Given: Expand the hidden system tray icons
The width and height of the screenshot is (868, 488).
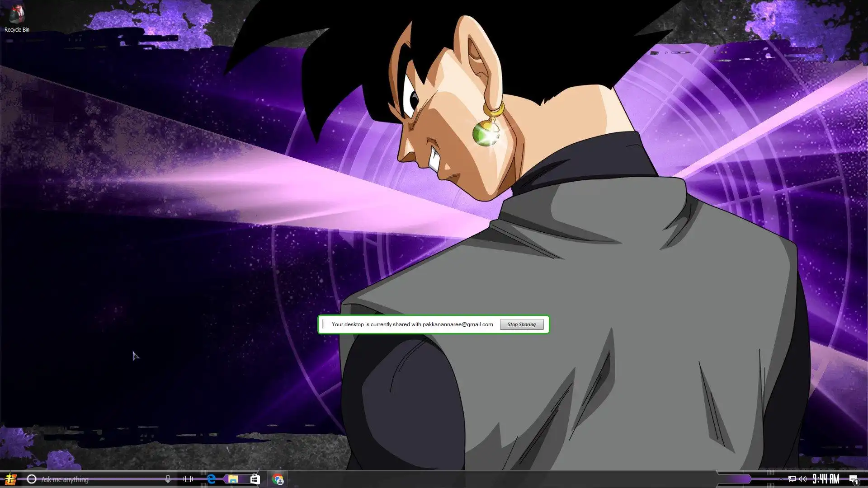Looking at the screenshot, I should pos(781,479).
